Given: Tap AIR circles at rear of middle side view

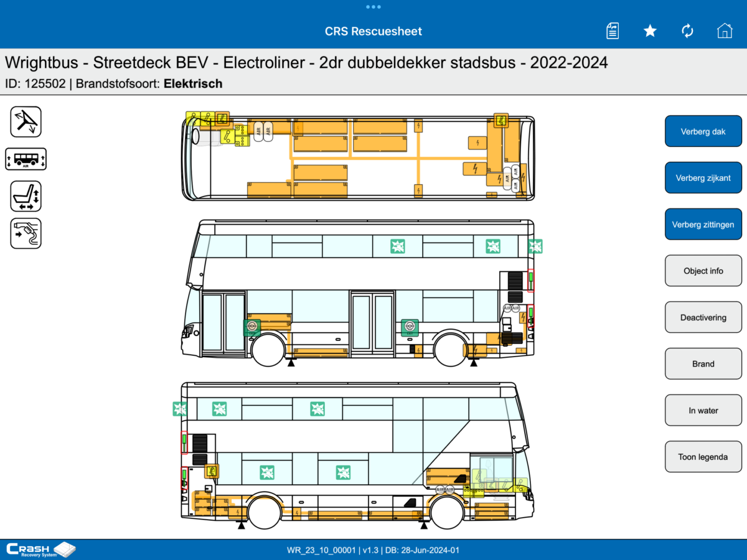Looking at the screenshot, I should 512,308.
